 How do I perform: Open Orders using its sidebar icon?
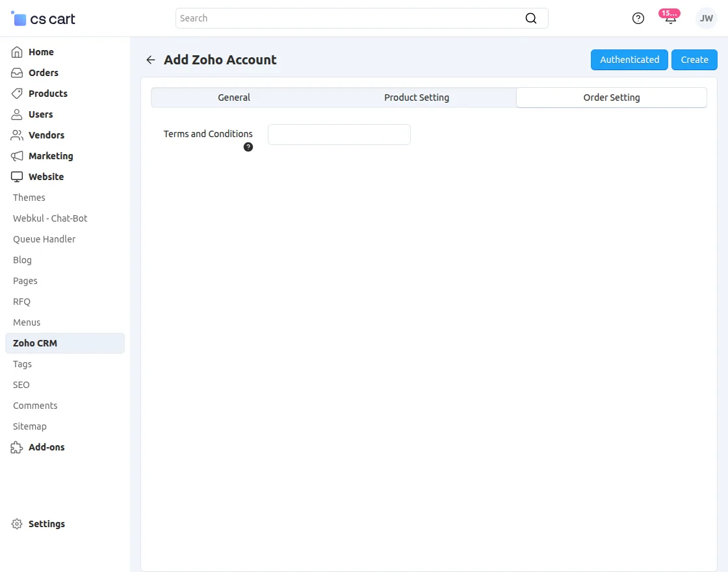tap(16, 73)
